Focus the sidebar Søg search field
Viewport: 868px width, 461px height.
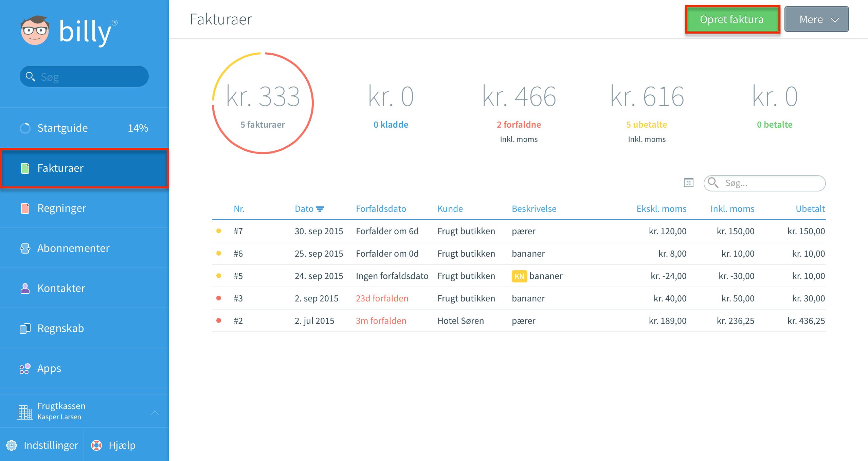tap(84, 77)
